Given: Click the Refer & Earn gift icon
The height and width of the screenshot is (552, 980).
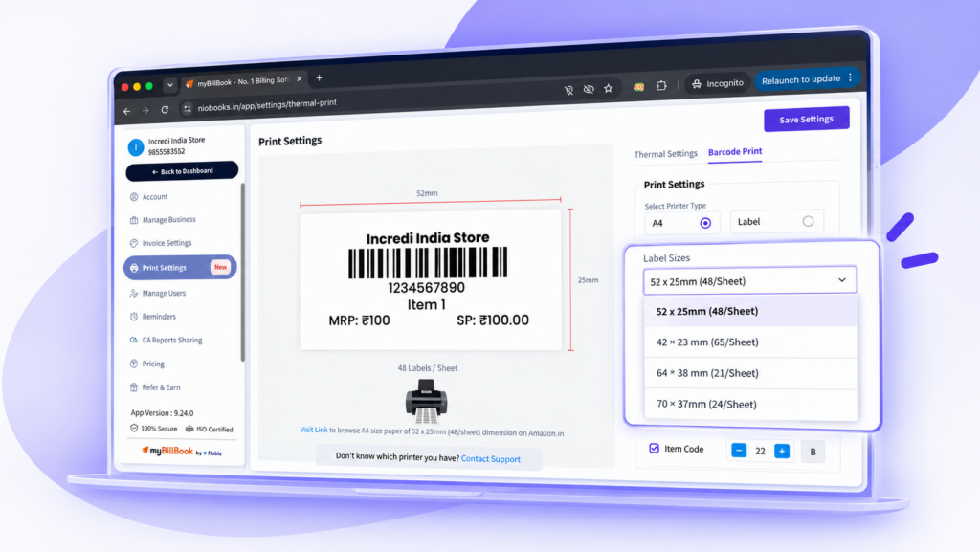Looking at the screenshot, I should click(134, 387).
